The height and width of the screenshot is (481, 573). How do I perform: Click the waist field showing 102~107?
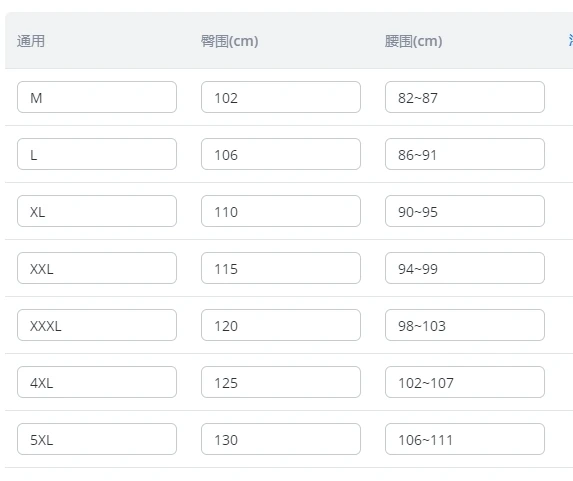tap(465, 382)
